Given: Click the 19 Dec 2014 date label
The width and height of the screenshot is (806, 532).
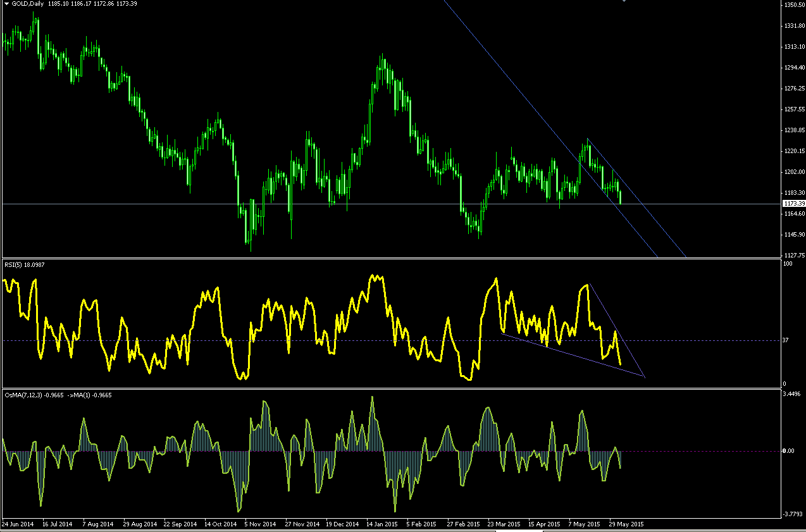Looking at the screenshot, I should point(342,524).
